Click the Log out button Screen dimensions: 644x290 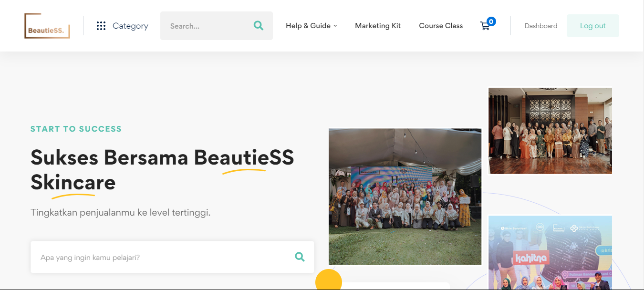point(593,26)
